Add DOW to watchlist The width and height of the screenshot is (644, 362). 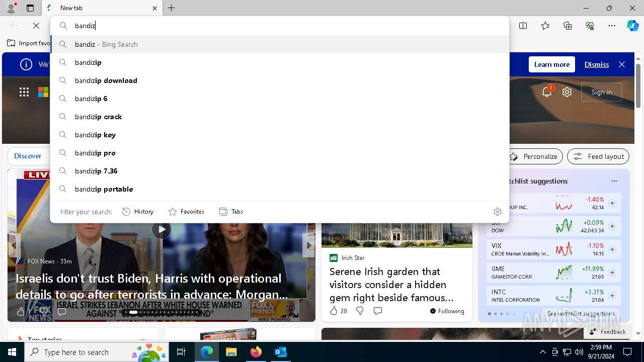(x=612, y=226)
